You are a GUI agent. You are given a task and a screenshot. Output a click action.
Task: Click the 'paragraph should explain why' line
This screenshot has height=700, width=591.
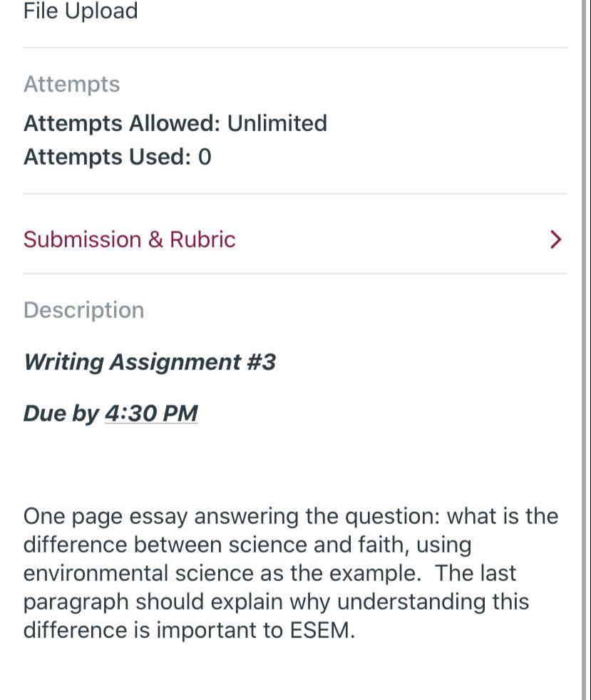click(177, 602)
